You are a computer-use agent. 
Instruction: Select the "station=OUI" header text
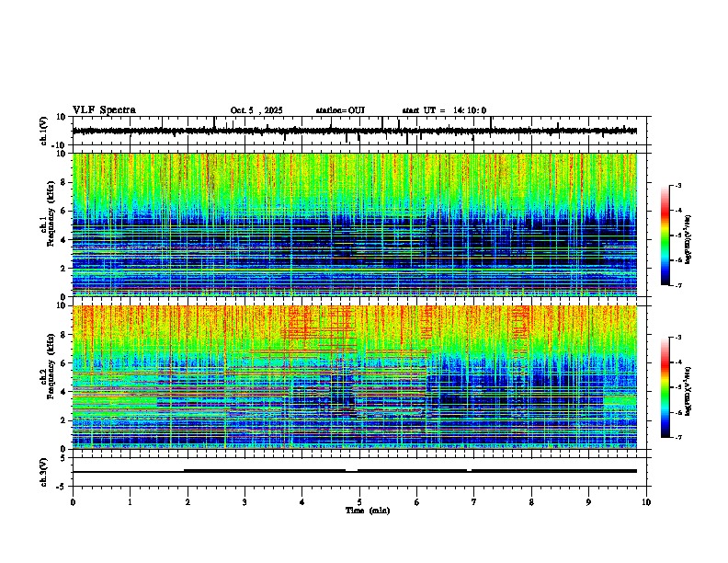(340, 110)
